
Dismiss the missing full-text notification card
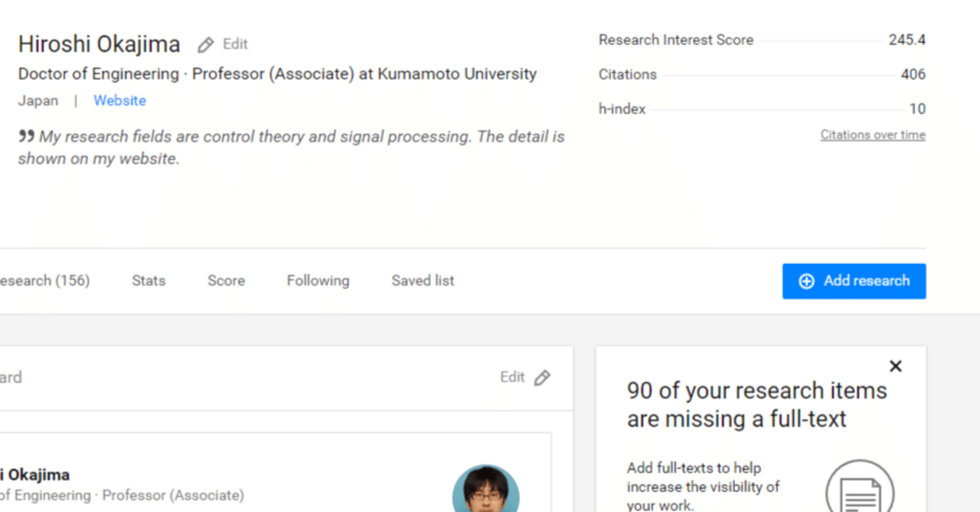click(x=895, y=366)
